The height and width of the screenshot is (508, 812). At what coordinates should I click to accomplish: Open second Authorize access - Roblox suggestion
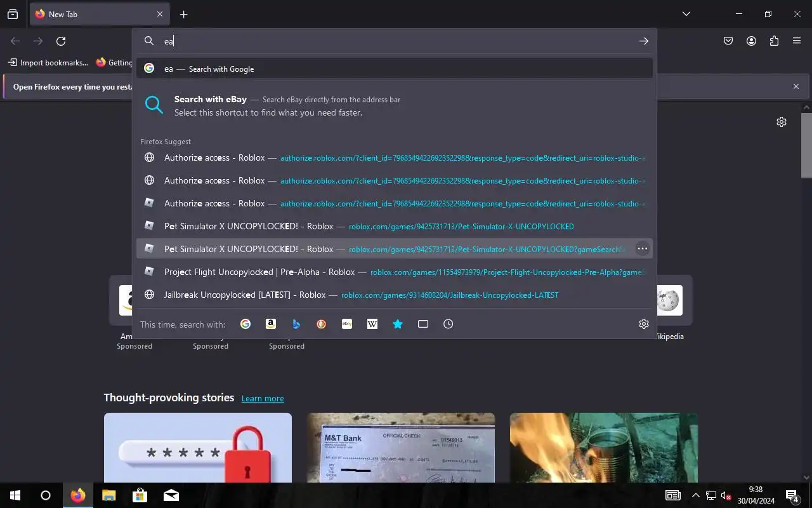395,180
